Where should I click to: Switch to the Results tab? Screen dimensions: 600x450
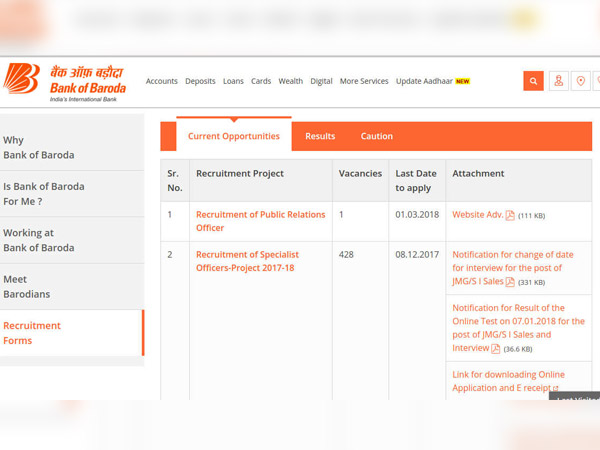320,136
